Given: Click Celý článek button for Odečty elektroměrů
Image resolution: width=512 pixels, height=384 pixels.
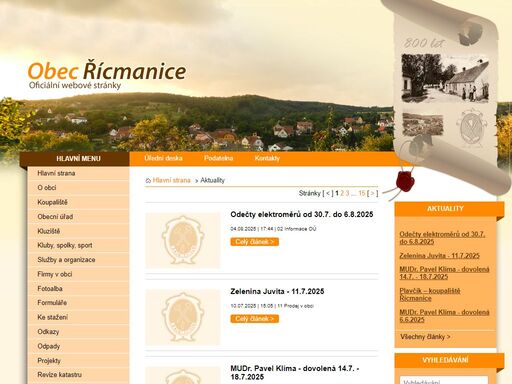Looking at the screenshot, I should tap(255, 242).
